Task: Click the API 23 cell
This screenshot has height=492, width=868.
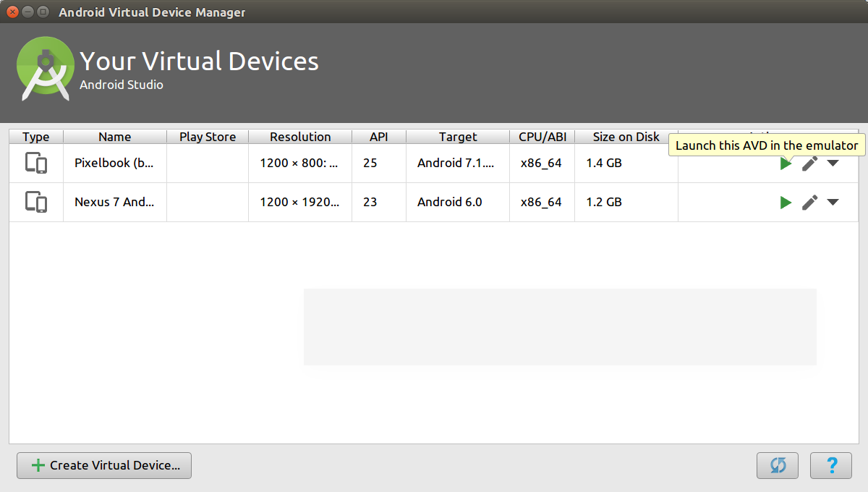Action: coord(379,203)
